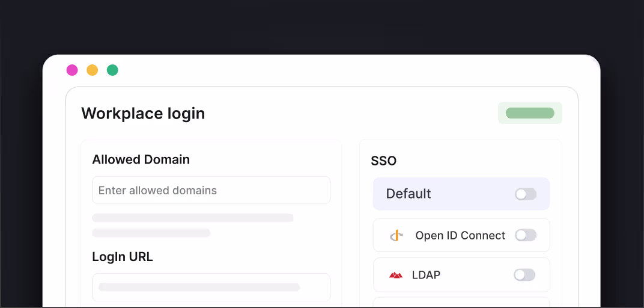This screenshot has height=308, width=644.
Task: Toggle the LDAP switch on
Action: tap(524, 275)
